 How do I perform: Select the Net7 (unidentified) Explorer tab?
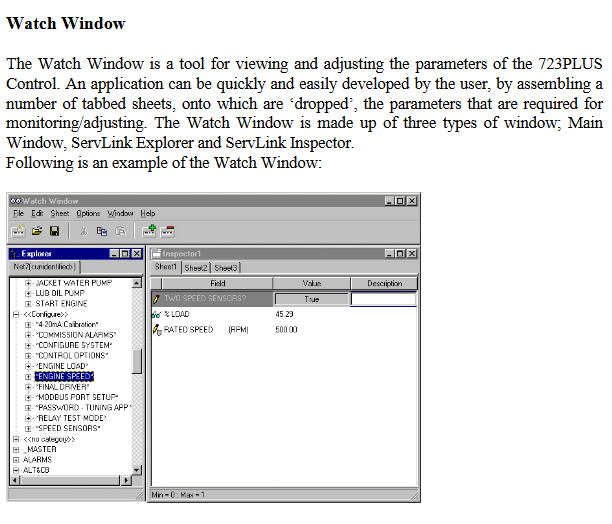click(x=44, y=267)
